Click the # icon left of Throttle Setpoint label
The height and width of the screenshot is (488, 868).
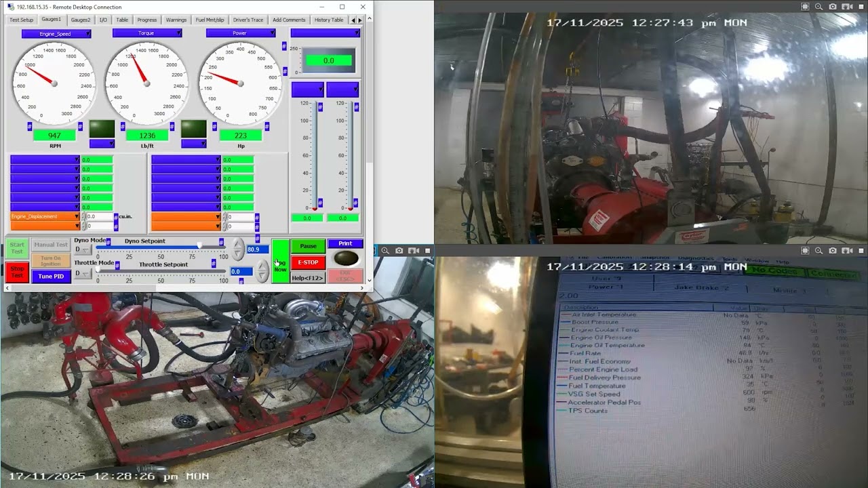117,265
